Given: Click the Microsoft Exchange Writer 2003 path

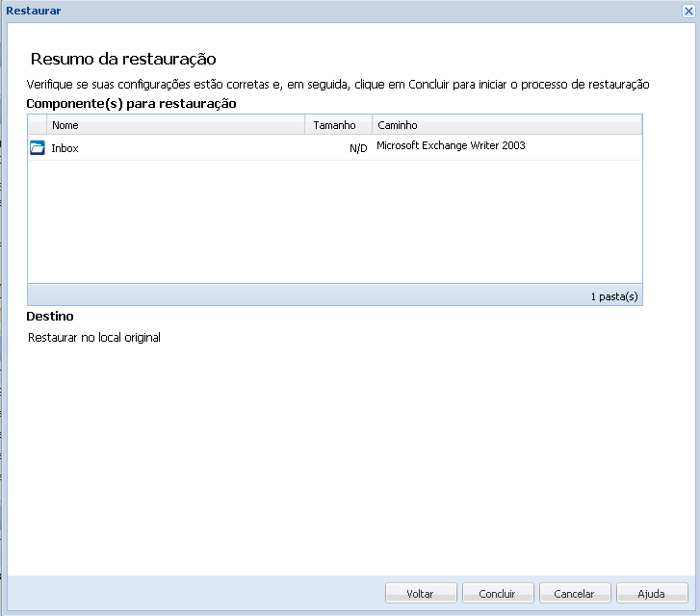Looking at the screenshot, I should (x=451, y=146).
